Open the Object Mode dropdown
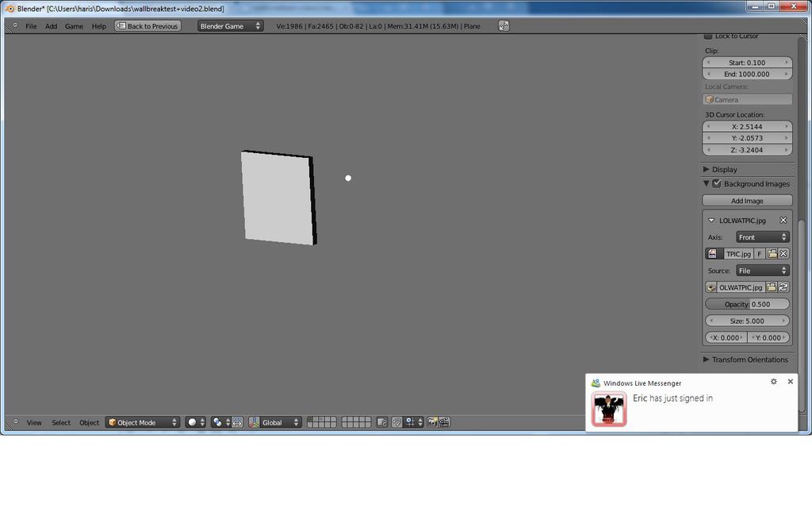Image resolution: width=812 pixels, height=519 pixels. click(143, 422)
